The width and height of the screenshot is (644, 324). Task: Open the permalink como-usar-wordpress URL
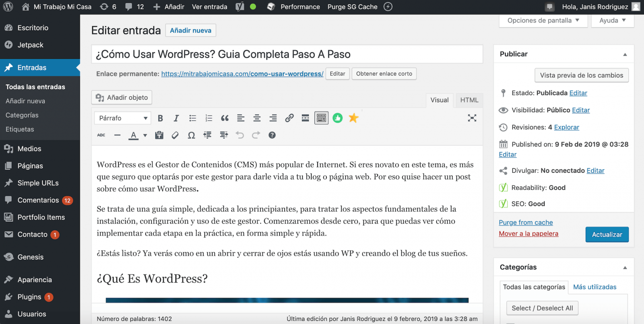pyautogui.click(x=242, y=74)
